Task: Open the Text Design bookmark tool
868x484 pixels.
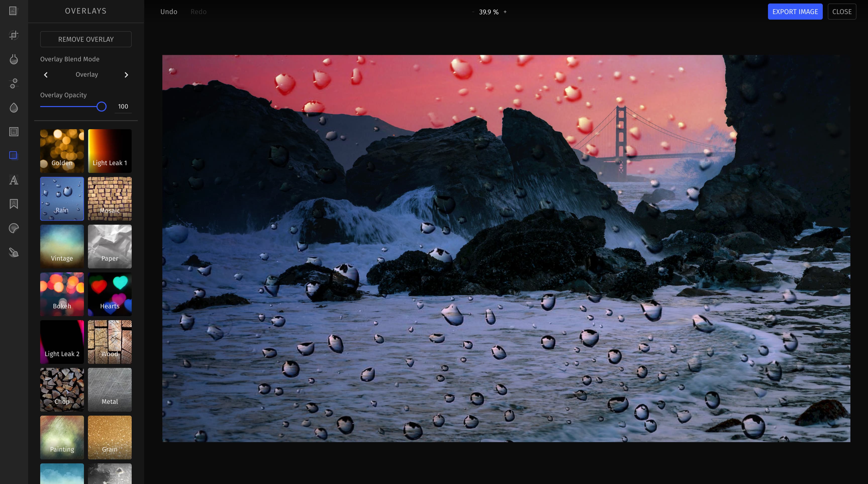Action: click(14, 204)
